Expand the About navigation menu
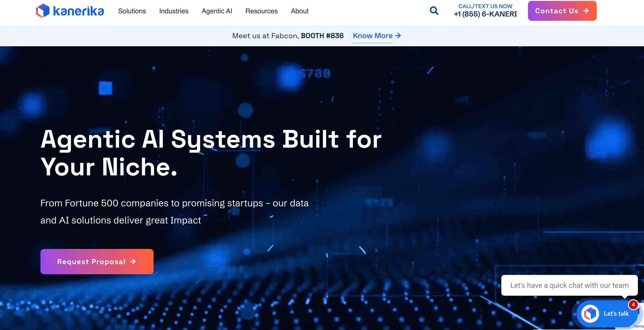The height and width of the screenshot is (330, 644). (x=299, y=11)
